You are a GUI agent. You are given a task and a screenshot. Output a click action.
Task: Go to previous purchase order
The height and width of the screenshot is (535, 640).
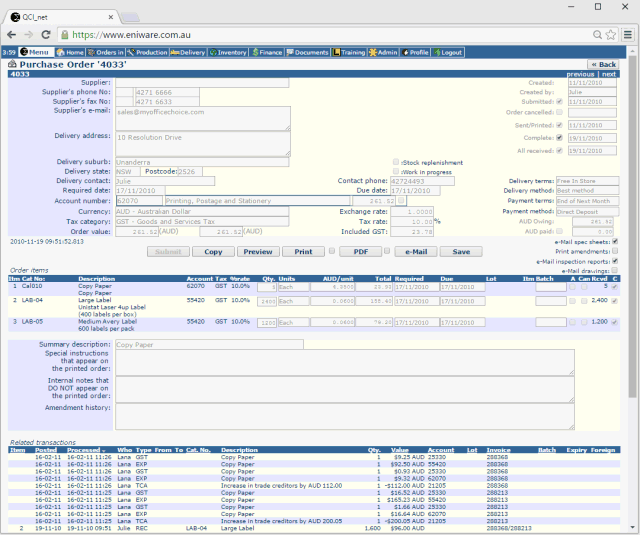(x=580, y=74)
